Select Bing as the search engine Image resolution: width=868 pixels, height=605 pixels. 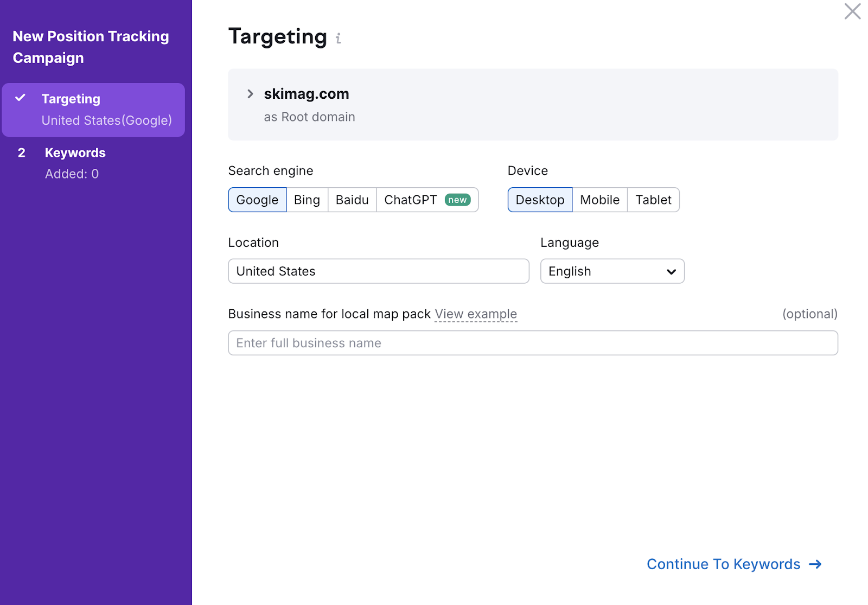(307, 199)
